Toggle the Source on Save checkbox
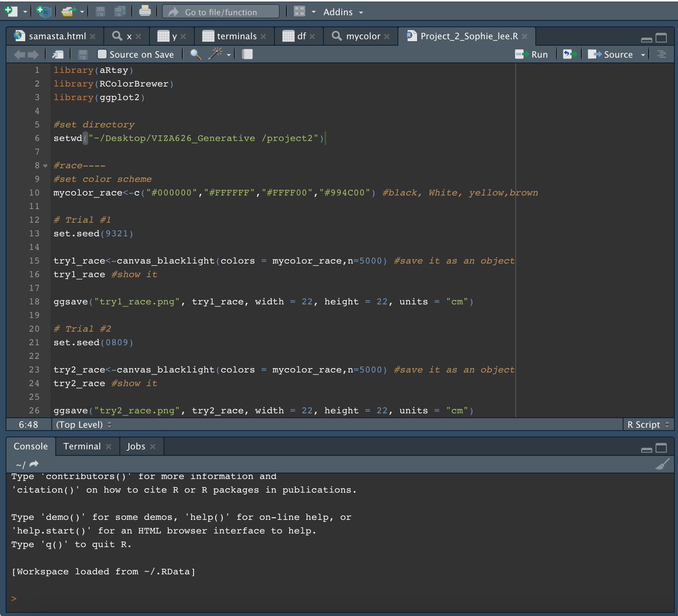This screenshot has width=678, height=616. tap(102, 54)
